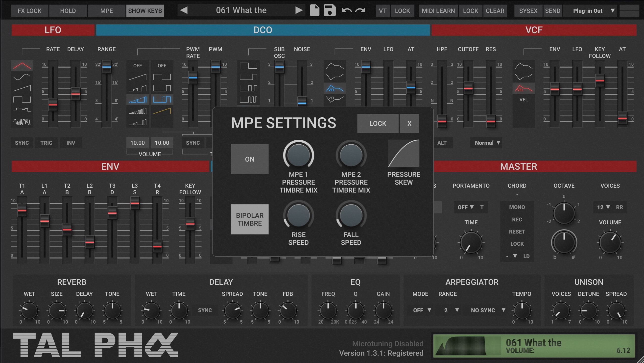This screenshot has width=644, height=363.
Task: Expand the voices count dropdown showing 12
Action: click(x=603, y=207)
